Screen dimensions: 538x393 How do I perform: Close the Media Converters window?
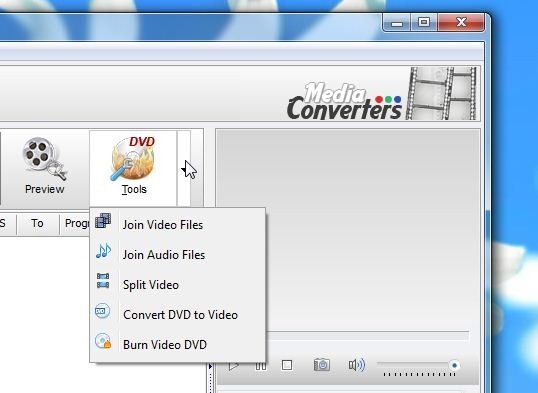pos(461,23)
